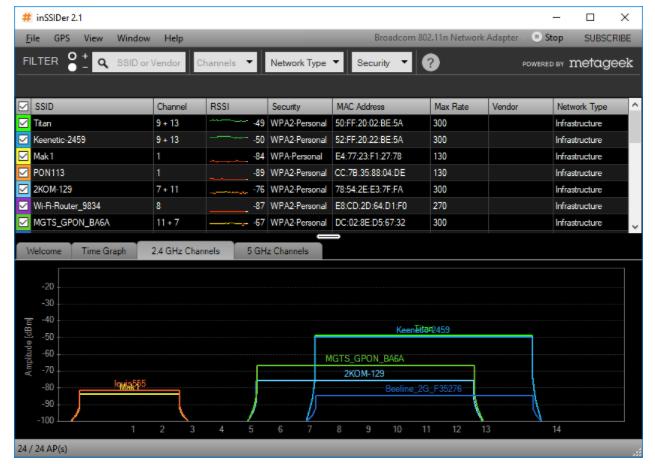Add a filter with the plus icon
The image size is (655, 464).
click(85, 56)
